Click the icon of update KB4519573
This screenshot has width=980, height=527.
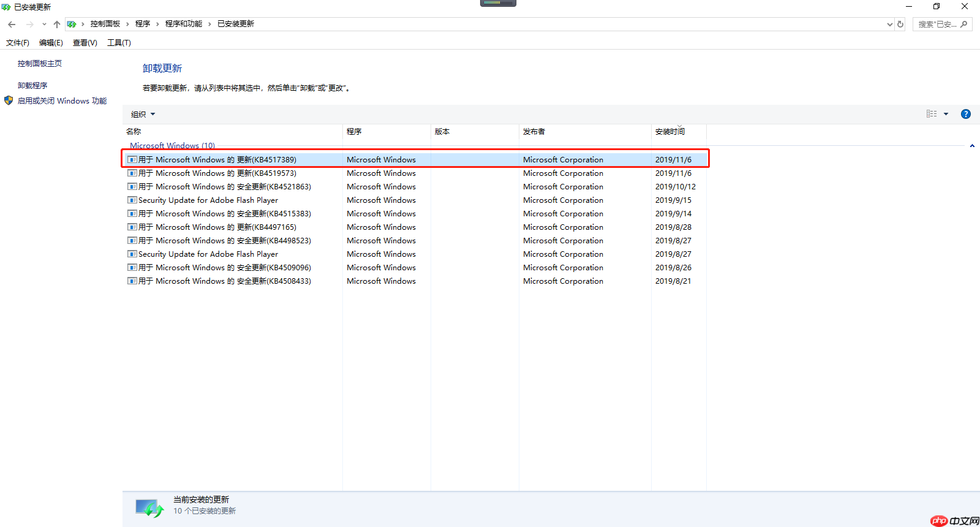pos(132,173)
